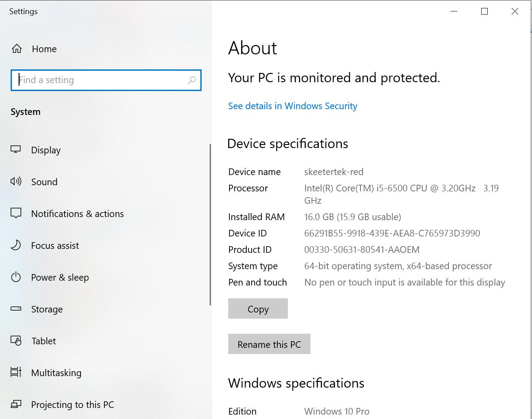
Task: Click the search magnifier icon
Action: click(192, 80)
